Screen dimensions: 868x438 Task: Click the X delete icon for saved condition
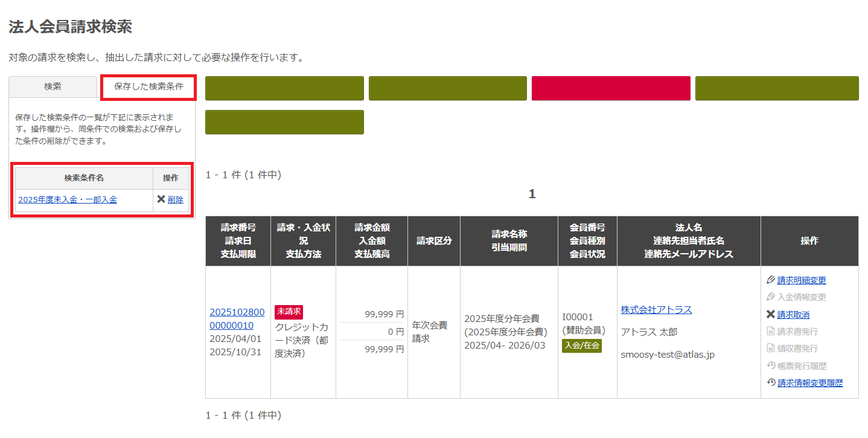[161, 199]
